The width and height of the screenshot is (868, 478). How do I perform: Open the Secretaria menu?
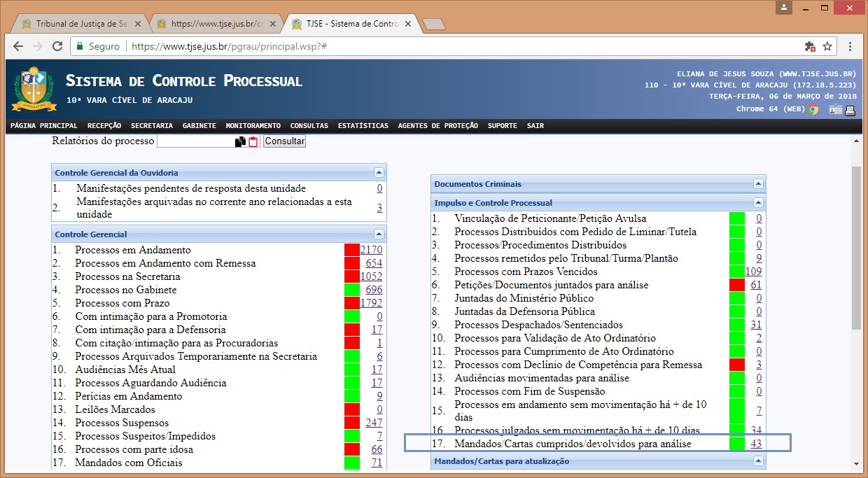(x=151, y=126)
